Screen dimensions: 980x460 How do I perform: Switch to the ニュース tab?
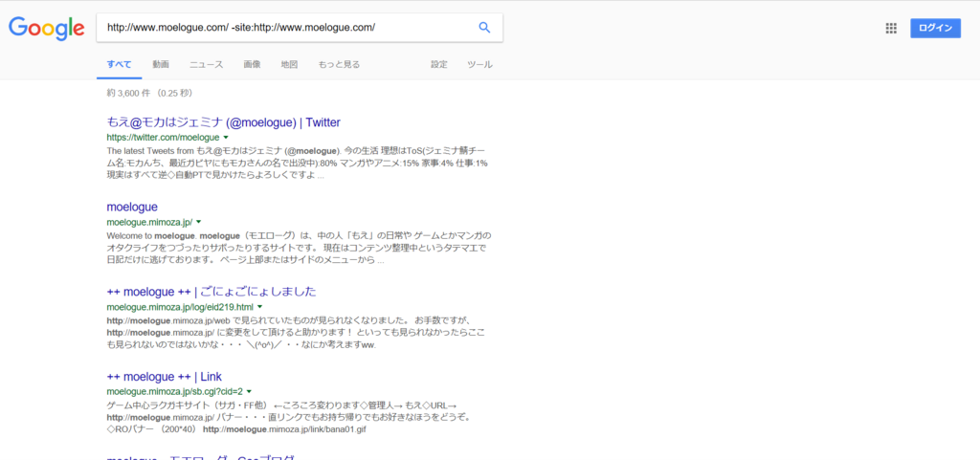[207, 64]
